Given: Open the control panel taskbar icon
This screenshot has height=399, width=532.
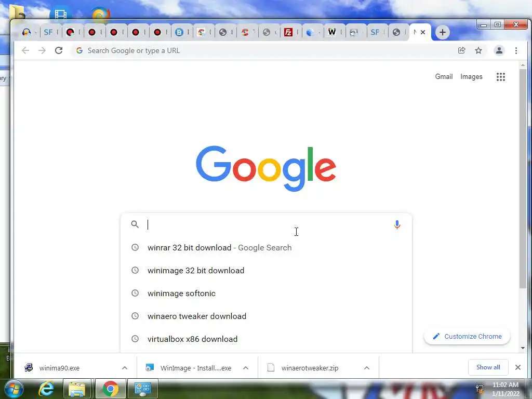Looking at the screenshot, I should pos(143,389).
